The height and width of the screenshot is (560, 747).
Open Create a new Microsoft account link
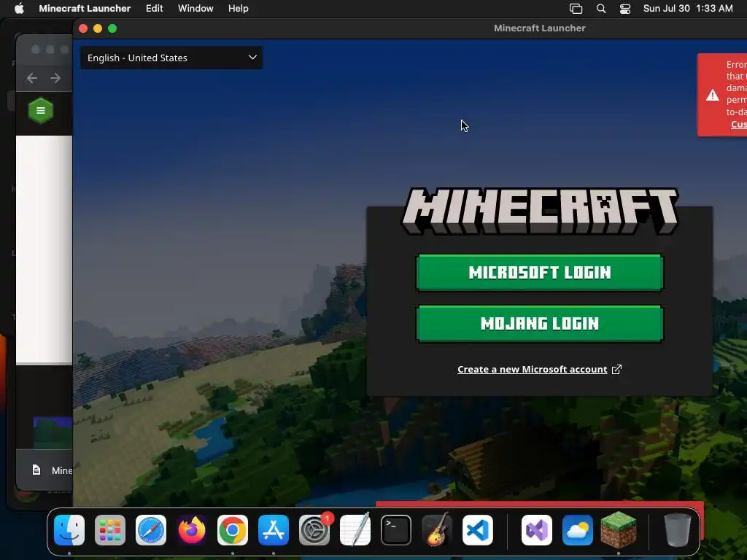[x=532, y=370]
